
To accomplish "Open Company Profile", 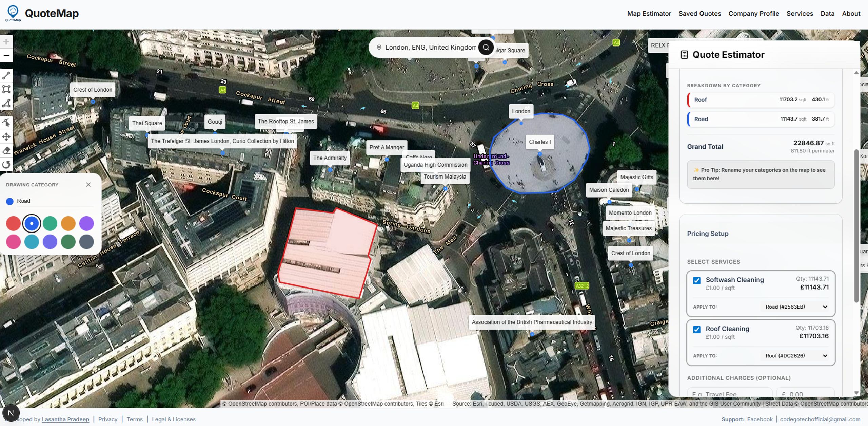I will point(754,14).
